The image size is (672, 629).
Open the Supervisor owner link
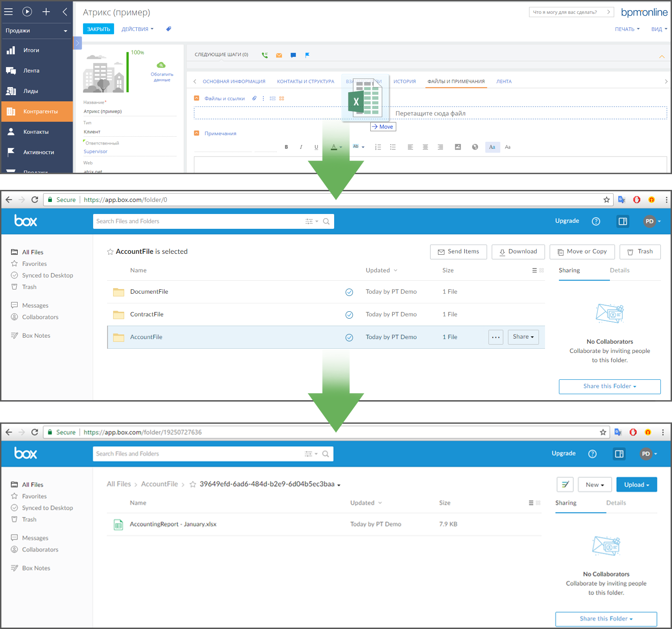[x=95, y=151]
